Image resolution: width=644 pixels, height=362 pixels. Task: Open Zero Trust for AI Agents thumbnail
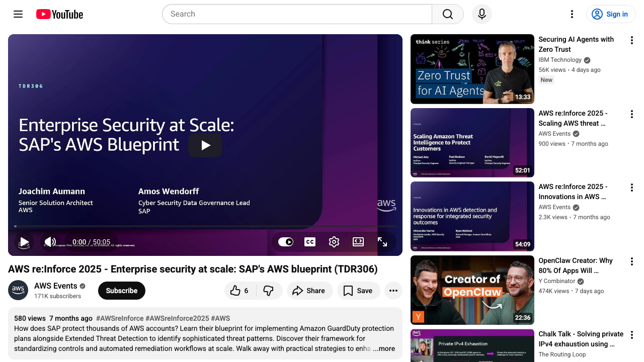tap(472, 69)
